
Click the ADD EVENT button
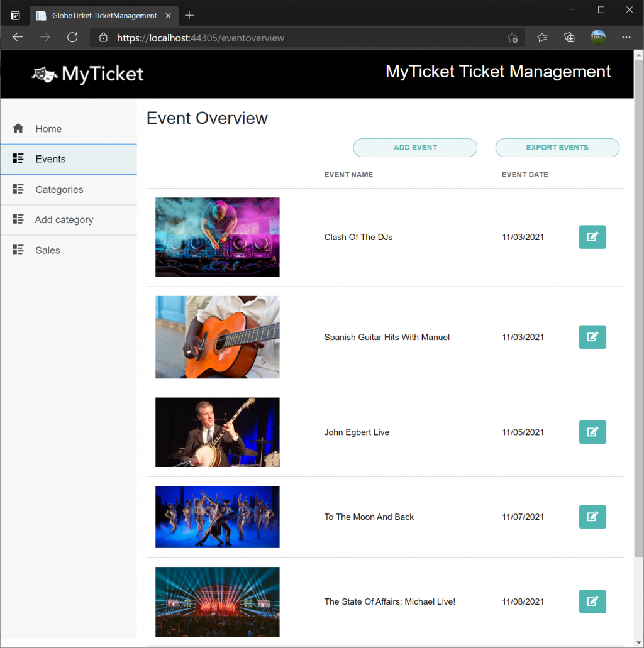[415, 148]
